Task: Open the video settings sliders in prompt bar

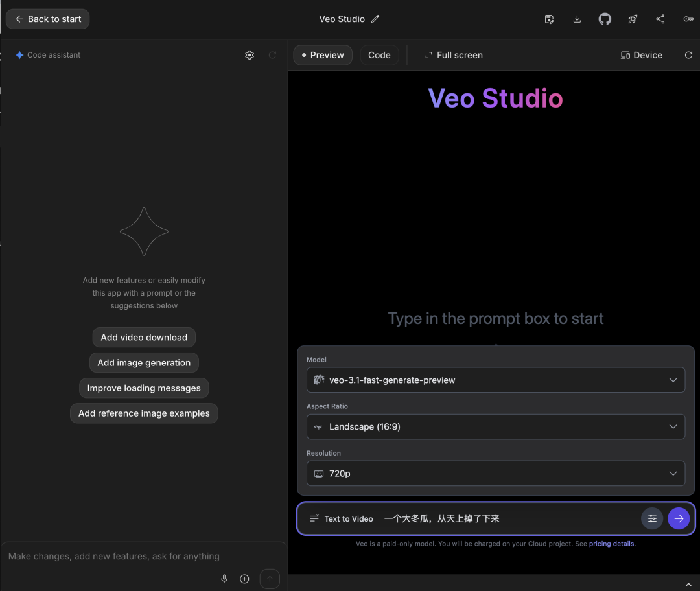Action: tap(652, 518)
